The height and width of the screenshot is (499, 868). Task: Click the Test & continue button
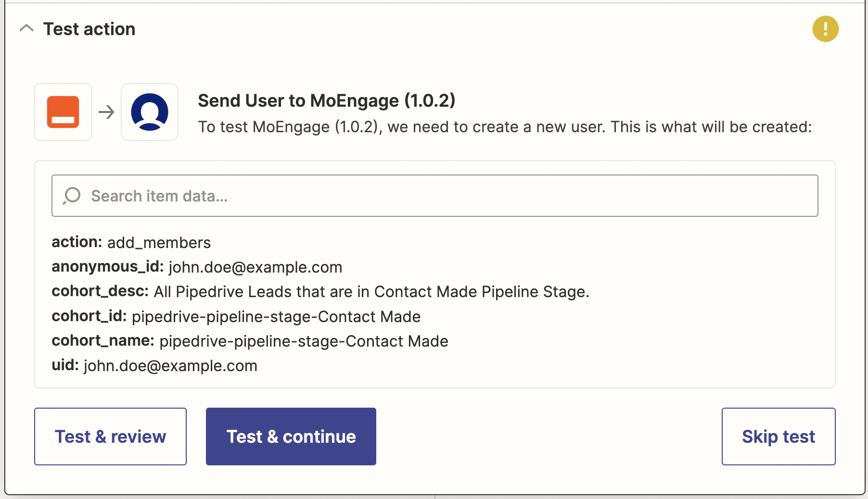[291, 437]
